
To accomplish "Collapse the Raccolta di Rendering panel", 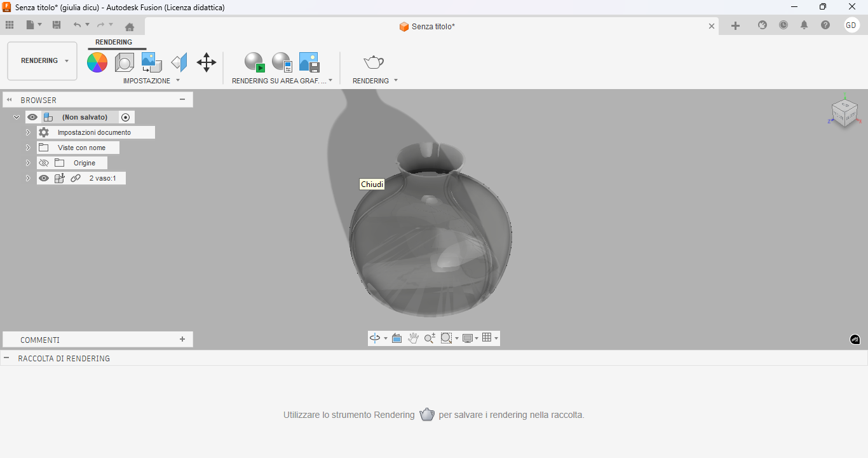I will 8,358.
